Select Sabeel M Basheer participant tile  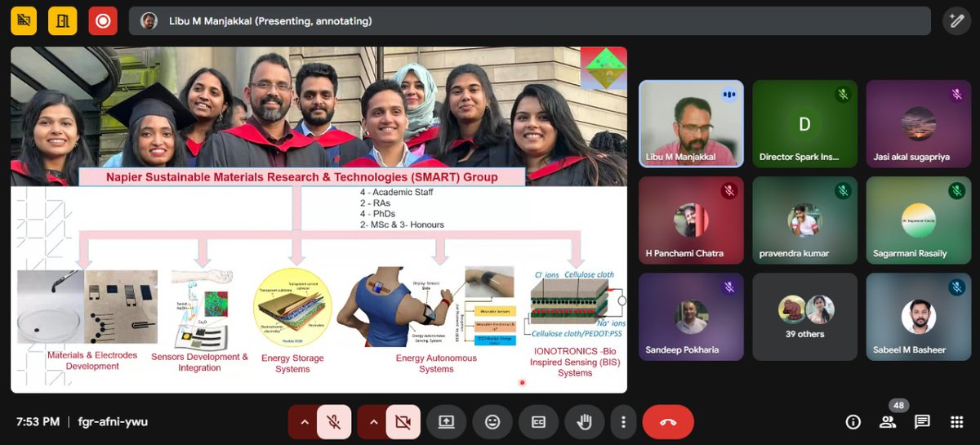(x=919, y=316)
